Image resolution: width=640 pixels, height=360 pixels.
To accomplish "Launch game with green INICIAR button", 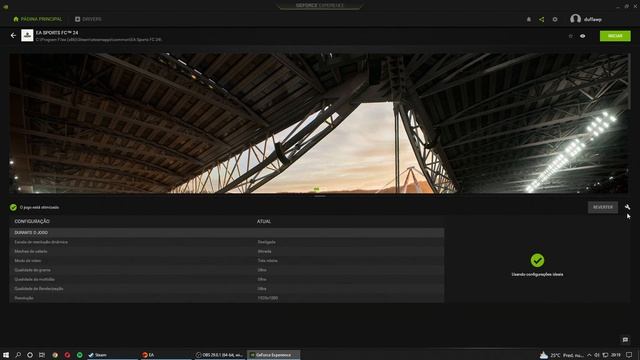I will (615, 36).
